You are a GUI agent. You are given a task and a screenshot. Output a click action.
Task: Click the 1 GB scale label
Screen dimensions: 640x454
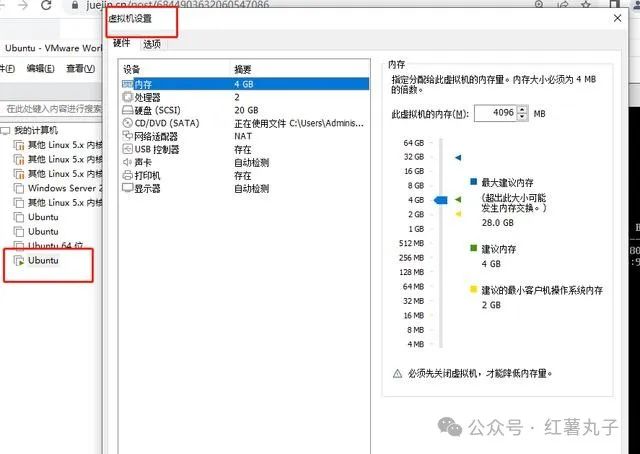point(416,229)
